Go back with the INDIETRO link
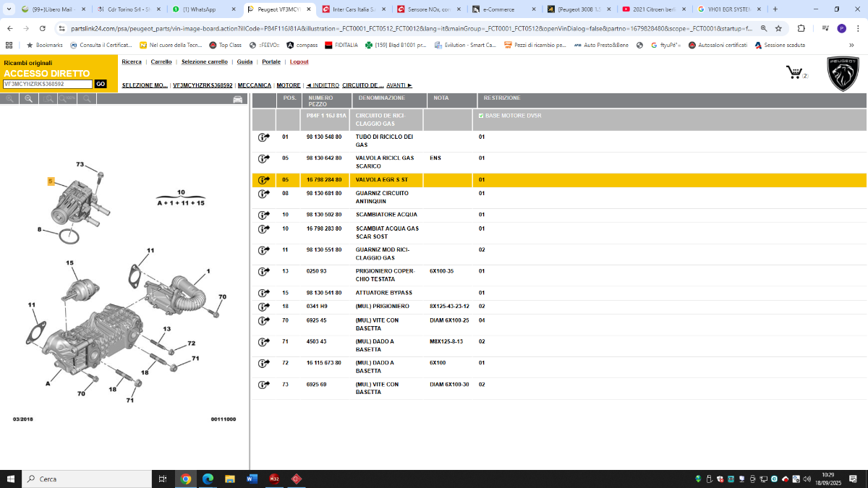 (x=322, y=85)
